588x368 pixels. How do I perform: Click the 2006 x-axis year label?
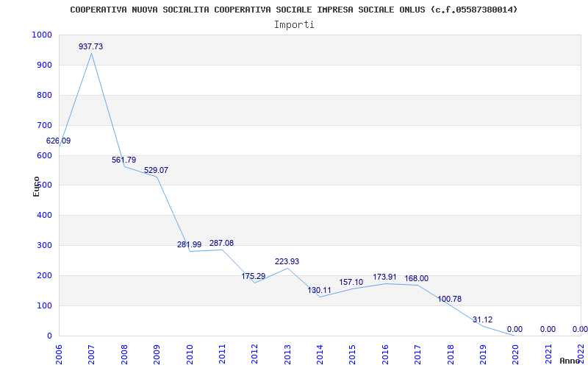59,354
